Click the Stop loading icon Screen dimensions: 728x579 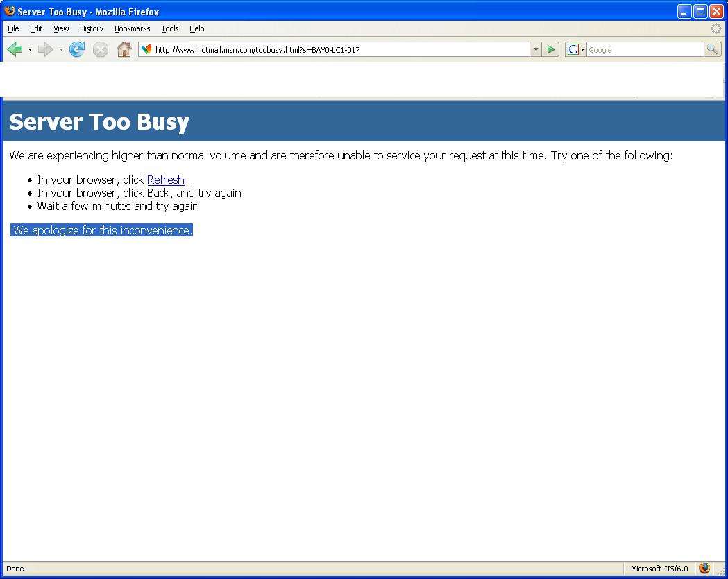(101, 49)
